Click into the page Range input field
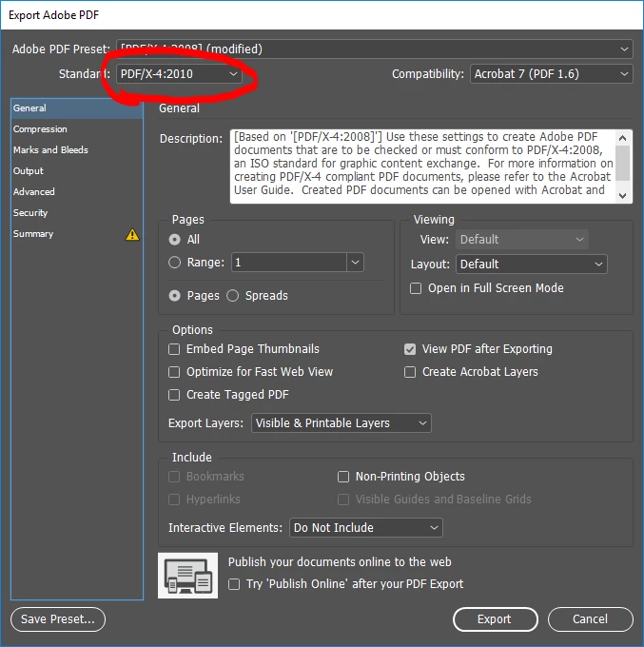The height and width of the screenshot is (647, 644). 289,262
